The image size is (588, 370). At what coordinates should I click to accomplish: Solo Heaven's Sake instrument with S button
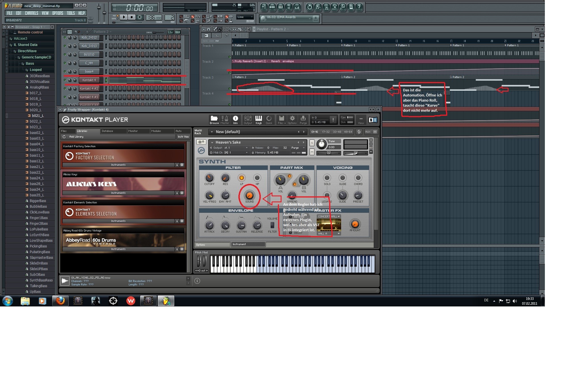312,143
